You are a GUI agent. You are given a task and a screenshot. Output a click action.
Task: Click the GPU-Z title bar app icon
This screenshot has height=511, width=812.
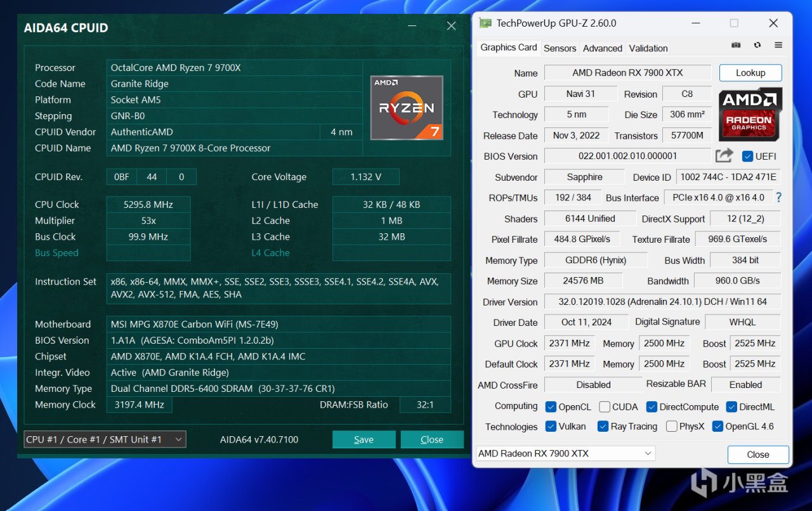(485, 23)
